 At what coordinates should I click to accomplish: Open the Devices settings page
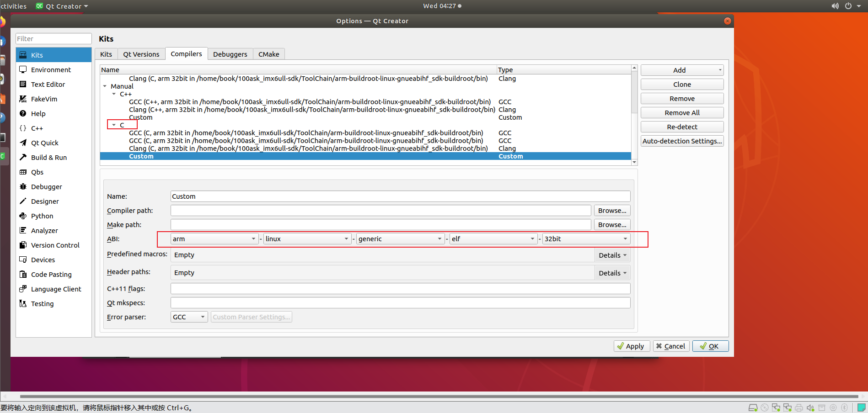43,259
